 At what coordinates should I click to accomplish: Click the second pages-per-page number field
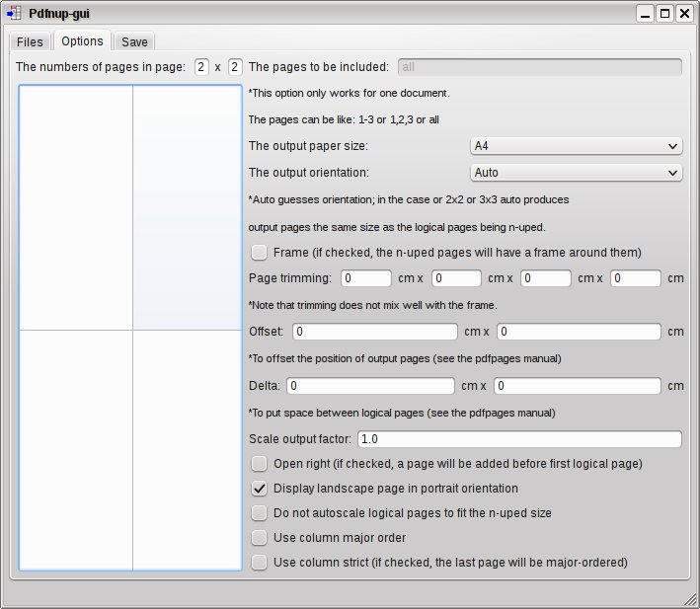[x=235, y=67]
